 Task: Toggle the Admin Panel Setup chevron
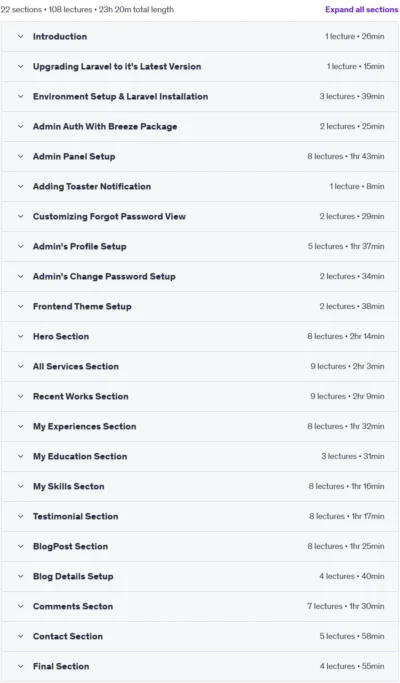tap(20, 156)
